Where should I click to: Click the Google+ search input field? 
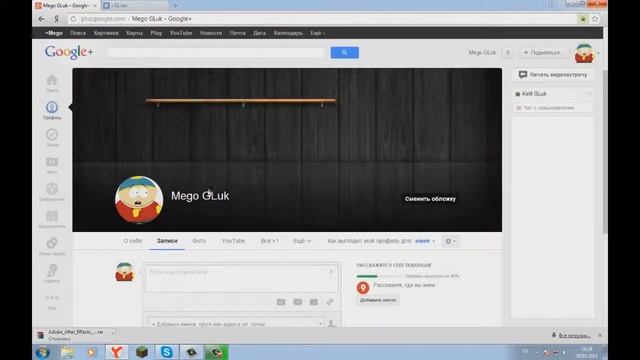[x=216, y=53]
